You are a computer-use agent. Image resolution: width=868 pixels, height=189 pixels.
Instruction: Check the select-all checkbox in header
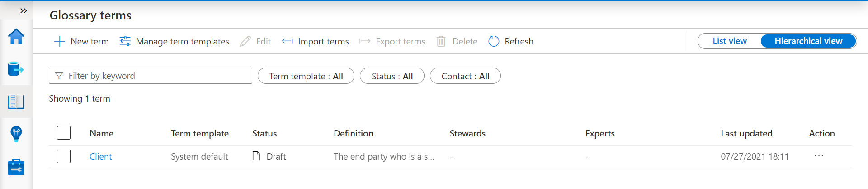click(x=64, y=133)
